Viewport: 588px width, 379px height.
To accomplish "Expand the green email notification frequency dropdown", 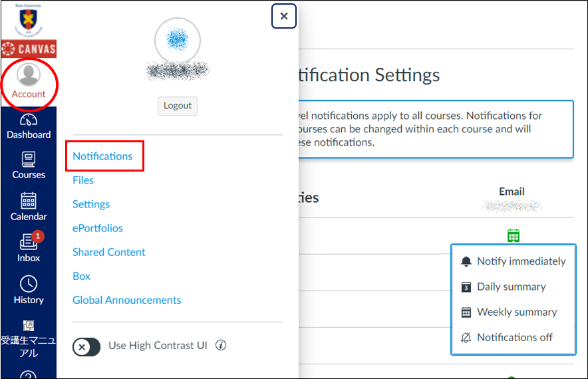I will [x=513, y=235].
